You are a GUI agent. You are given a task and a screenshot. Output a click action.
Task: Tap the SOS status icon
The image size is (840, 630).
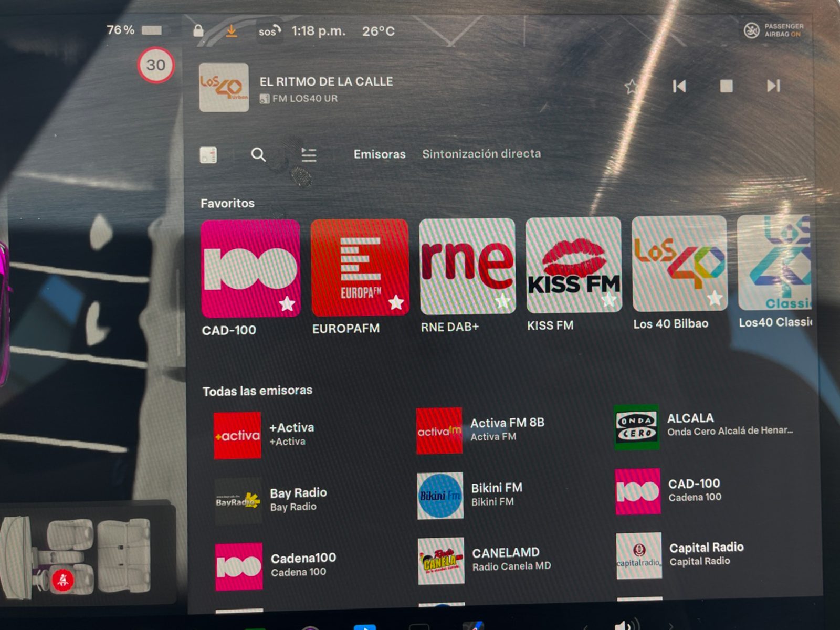[x=269, y=31]
